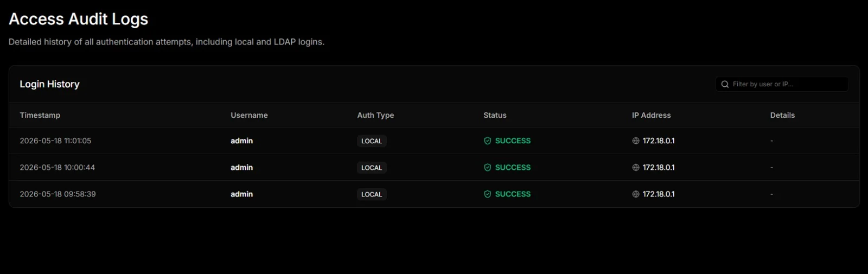The width and height of the screenshot is (868, 274).
Task: Select the LOCAL badge in the 09:58:39 row
Action: pos(372,194)
